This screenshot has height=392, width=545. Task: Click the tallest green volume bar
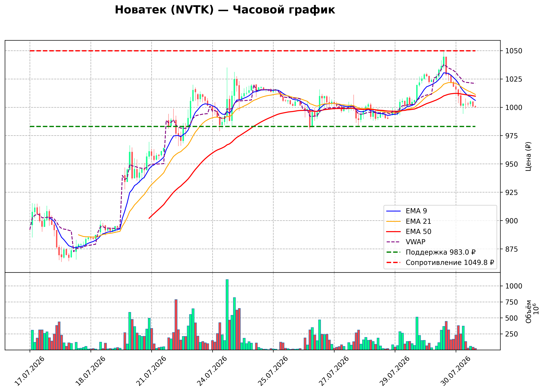click(x=227, y=315)
